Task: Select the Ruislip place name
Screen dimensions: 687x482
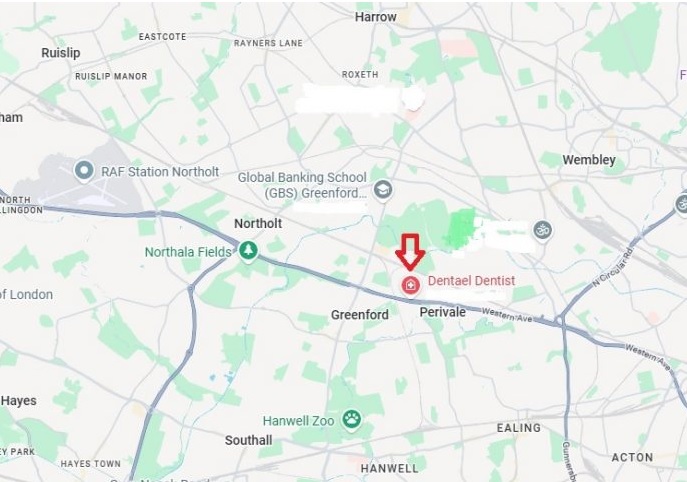Action: [x=61, y=53]
